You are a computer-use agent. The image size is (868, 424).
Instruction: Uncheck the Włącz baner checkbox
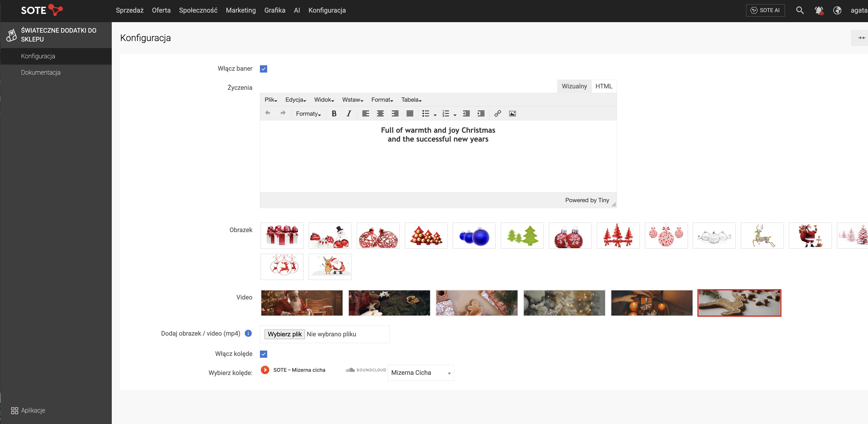pos(263,69)
